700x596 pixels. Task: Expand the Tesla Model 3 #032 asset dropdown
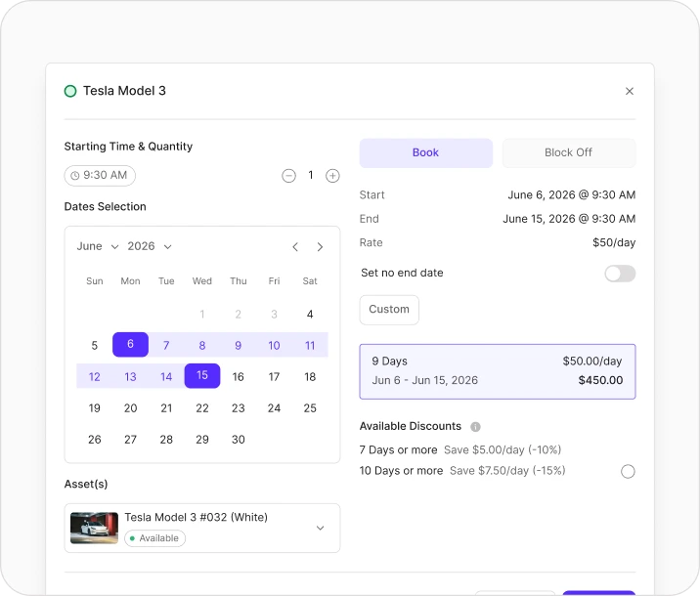[x=320, y=529]
